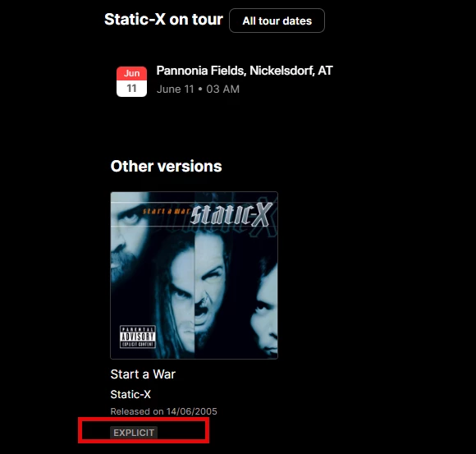Click the Jun 11 calendar icon
The height and width of the screenshot is (454, 476).
[x=131, y=82]
